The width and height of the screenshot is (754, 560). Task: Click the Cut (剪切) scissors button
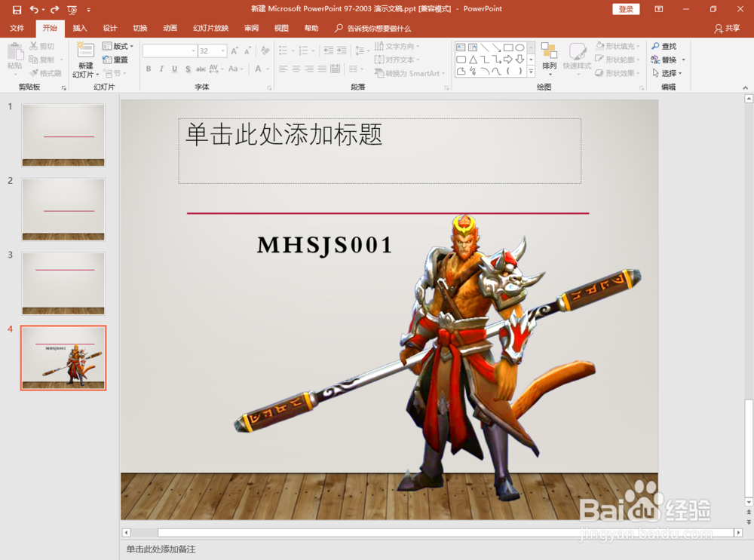click(41, 46)
